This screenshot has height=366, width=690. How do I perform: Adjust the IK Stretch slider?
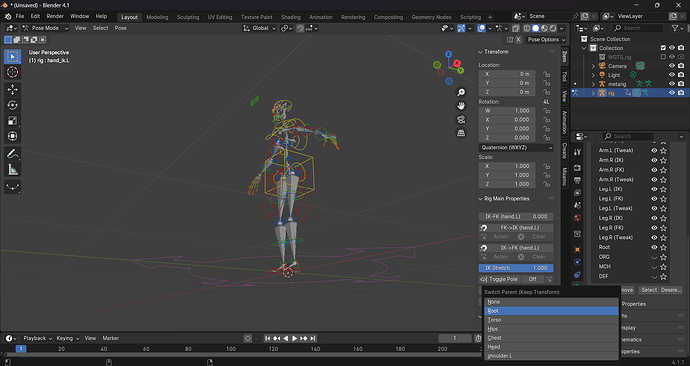click(516, 268)
